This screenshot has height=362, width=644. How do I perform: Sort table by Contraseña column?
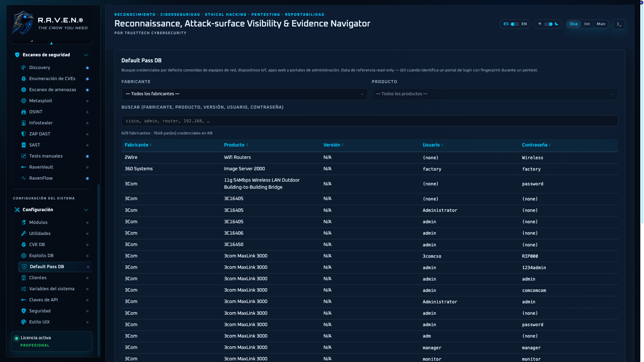(537, 145)
